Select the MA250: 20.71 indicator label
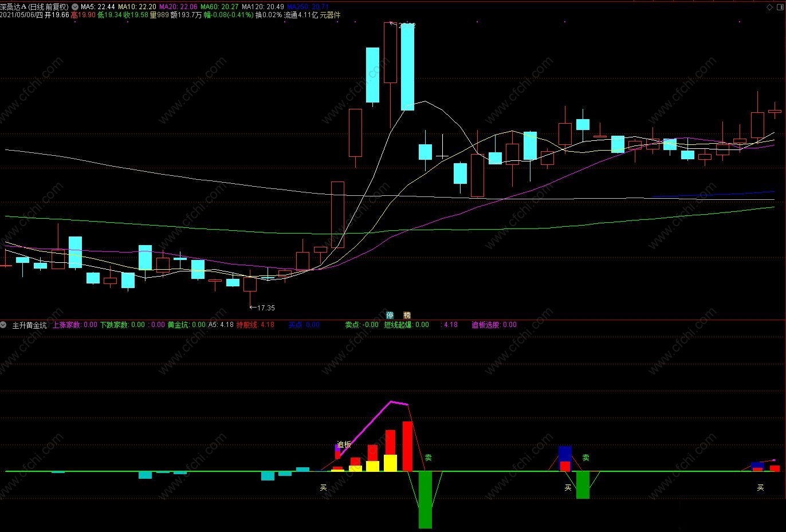 click(308, 7)
